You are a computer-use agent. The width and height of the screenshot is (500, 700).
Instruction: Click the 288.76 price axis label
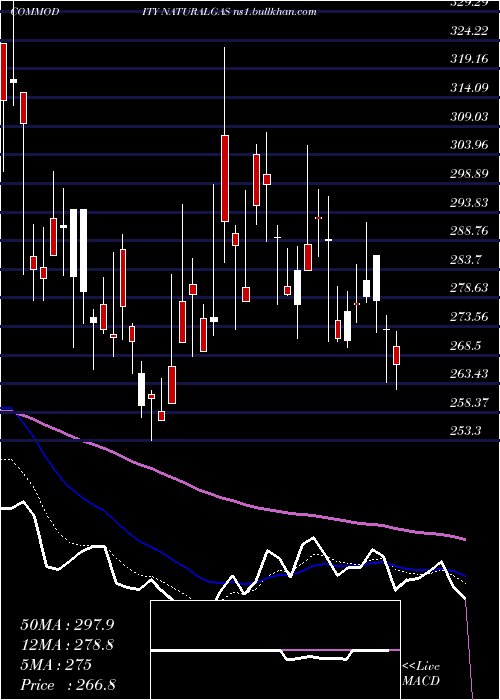[x=468, y=231]
